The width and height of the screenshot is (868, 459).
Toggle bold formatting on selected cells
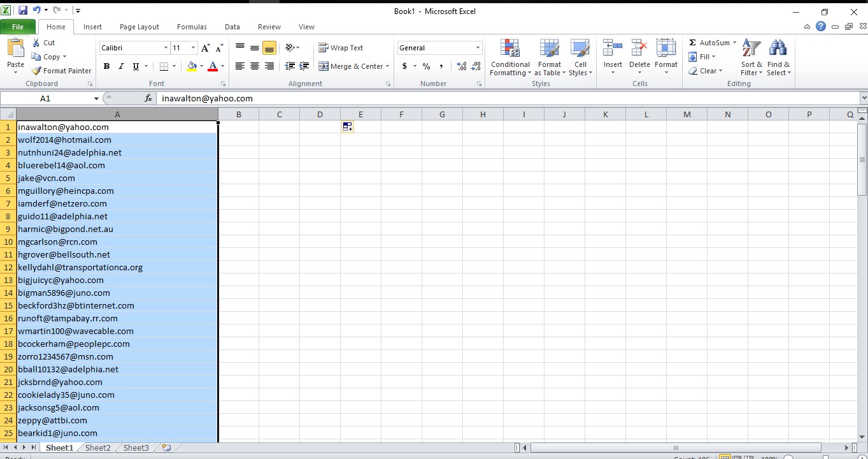(106, 66)
